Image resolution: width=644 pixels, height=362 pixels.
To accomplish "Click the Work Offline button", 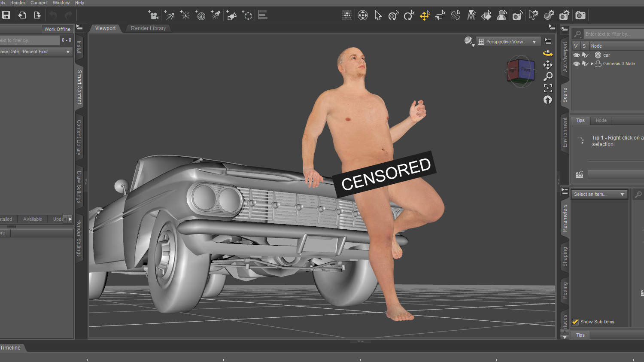I will coord(58,29).
